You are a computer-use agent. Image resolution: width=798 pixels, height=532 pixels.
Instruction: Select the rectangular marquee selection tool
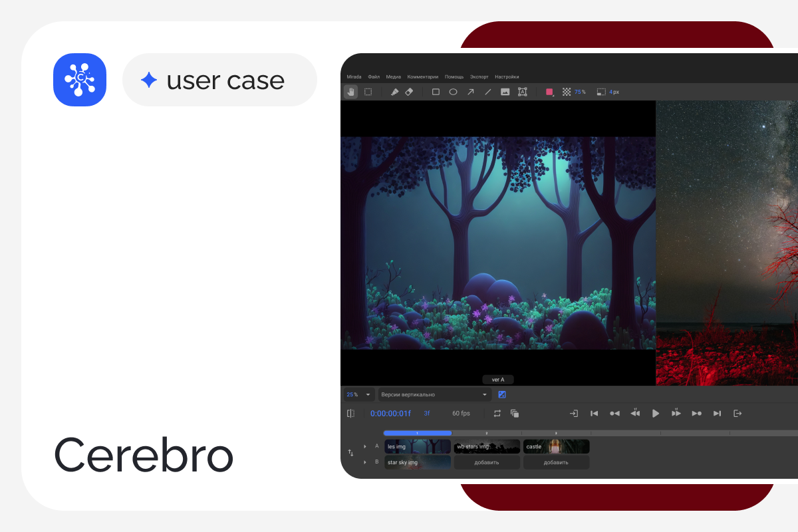368,92
